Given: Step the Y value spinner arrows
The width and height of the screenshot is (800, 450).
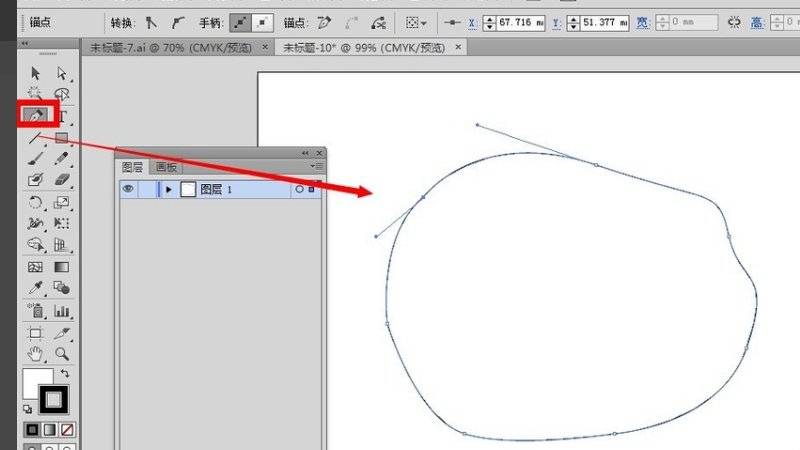Looking at the screenshot, I should click(x=573, y=22).
